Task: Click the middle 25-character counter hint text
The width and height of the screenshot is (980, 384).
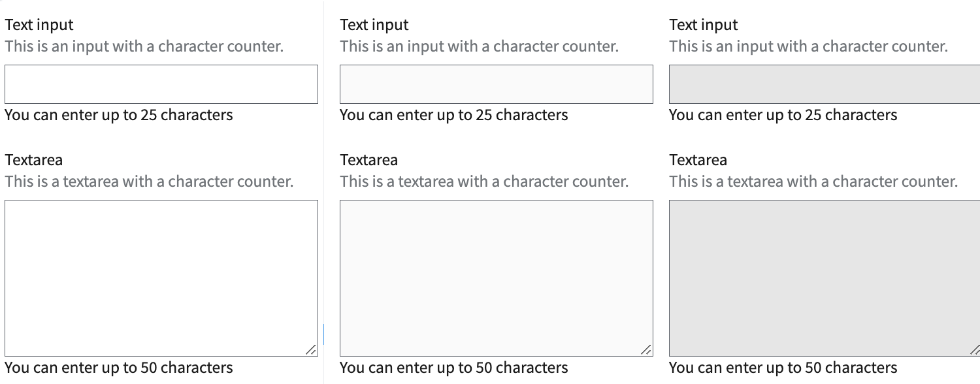Action: (x=454, y=115)
